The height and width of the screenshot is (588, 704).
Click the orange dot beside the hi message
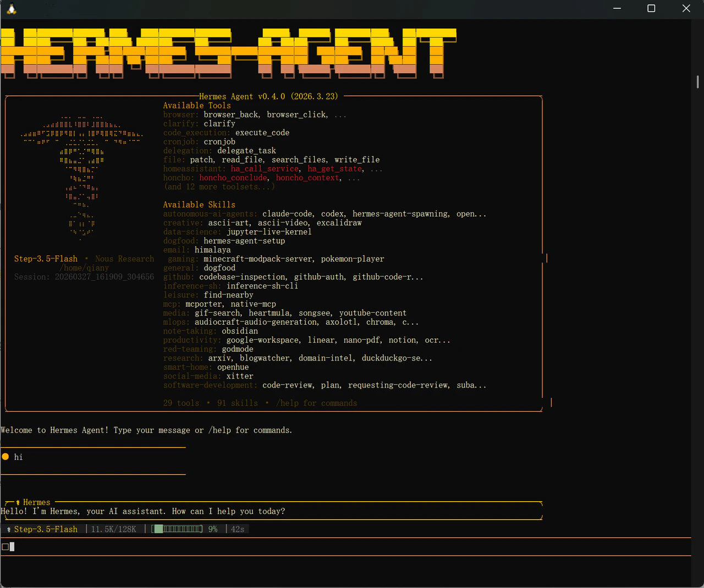click(6, 456)
